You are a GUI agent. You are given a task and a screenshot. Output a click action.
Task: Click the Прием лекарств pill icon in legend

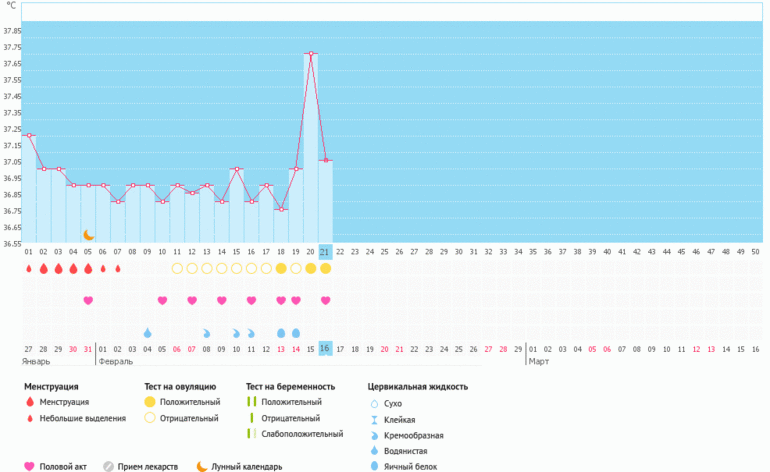coord(109,466)
